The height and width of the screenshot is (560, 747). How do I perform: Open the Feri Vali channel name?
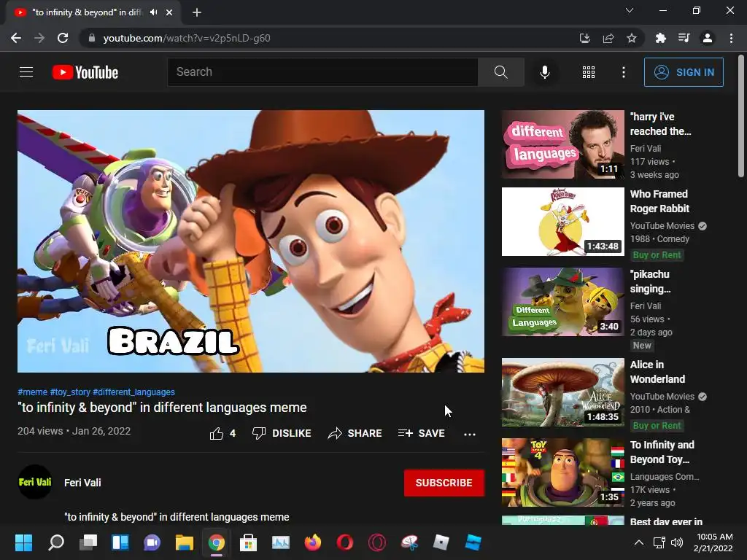pyautogui.click(x=82, y=483)
